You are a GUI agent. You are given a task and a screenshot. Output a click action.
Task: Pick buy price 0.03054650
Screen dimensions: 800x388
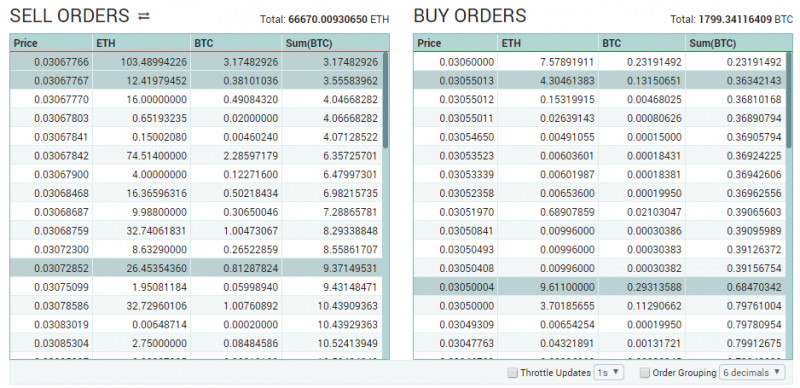pos(466,137)
